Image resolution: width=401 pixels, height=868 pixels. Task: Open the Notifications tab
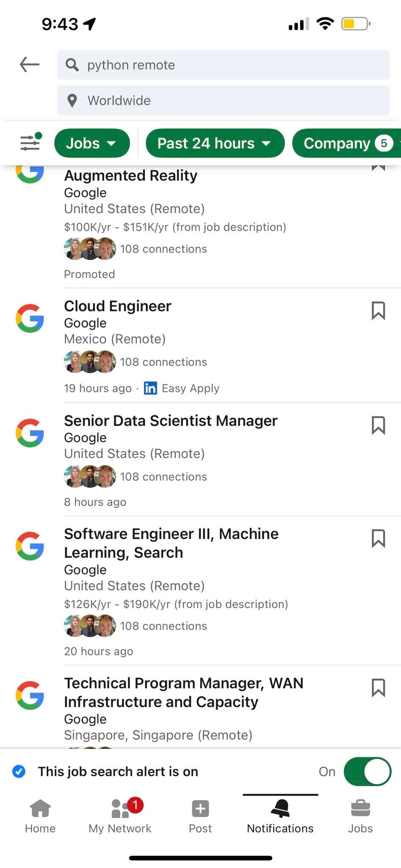click(280, 817)
